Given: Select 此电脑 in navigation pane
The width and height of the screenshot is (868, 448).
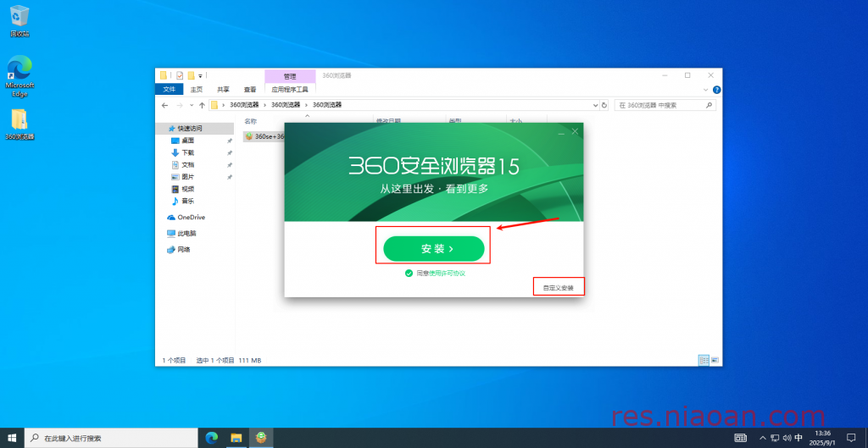Looking at the screenshot, I should [x=187, y=234].
